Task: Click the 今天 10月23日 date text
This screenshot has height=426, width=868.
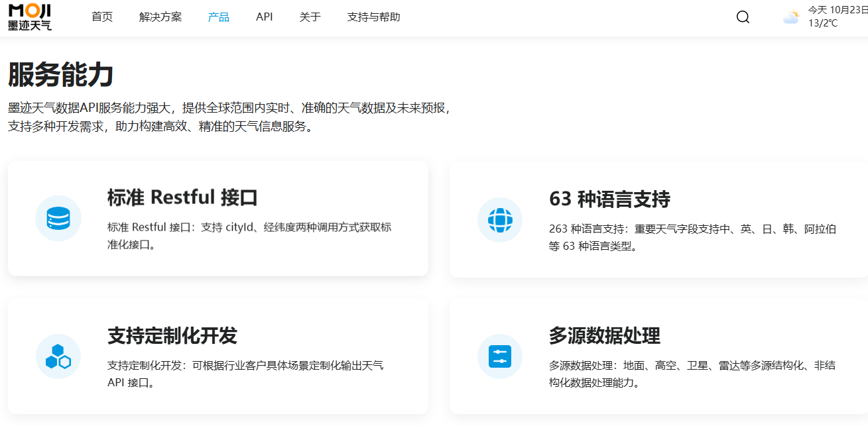Action: [837, 10]
